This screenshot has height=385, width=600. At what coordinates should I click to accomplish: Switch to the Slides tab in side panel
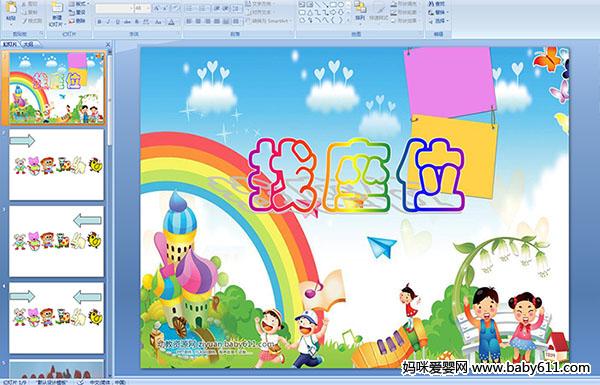pos(10,44)
